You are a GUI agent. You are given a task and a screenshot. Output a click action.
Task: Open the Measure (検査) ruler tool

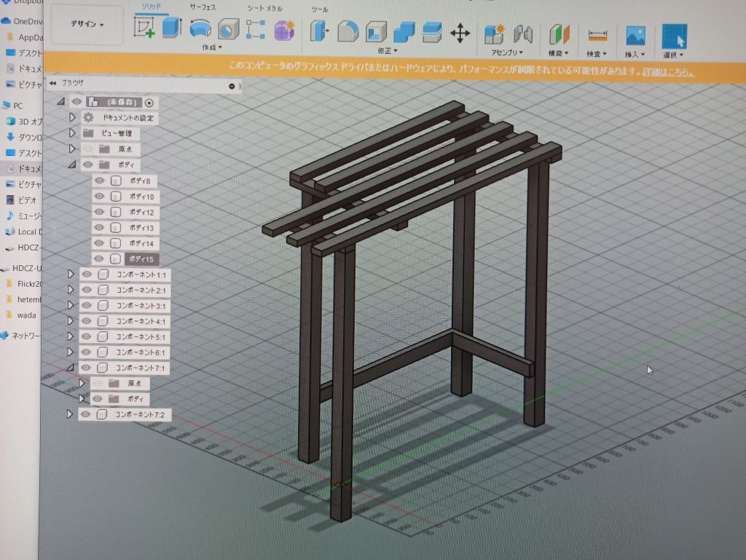click(x=597, y=35)
